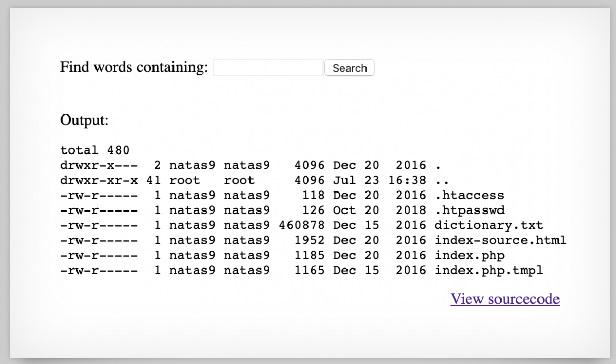The height and width of the screenshot is (364, 616).
Task: Focus the Find words containing text field
Action: click(x=267, y=67)
